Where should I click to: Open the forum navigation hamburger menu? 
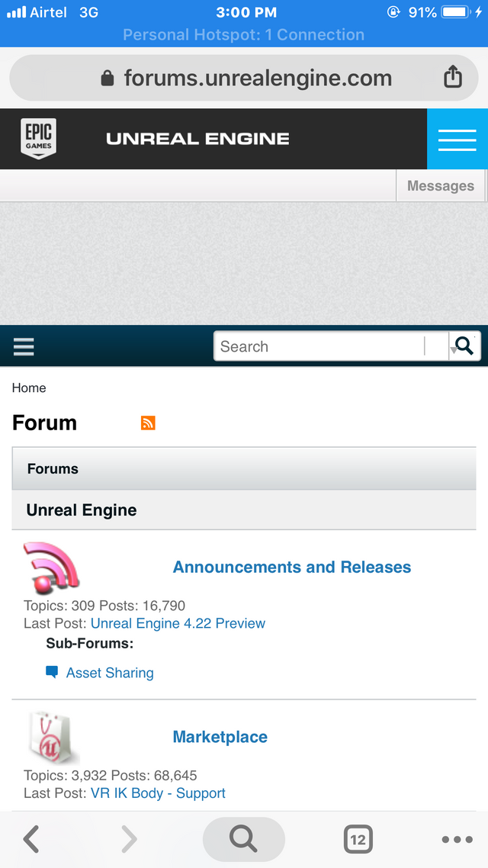tap(24, 346)
